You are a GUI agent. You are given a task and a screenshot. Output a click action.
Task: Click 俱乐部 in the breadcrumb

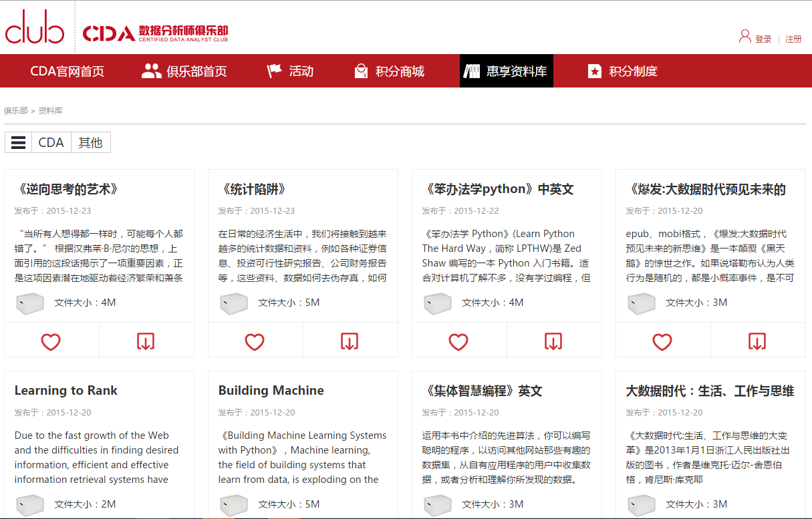pyautogui.click(x=15, y=111)
